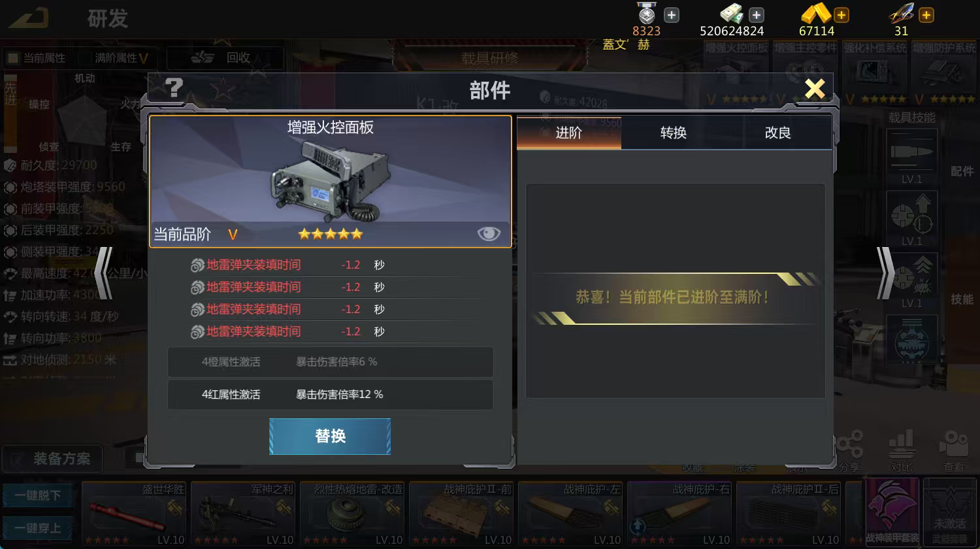Expand 满阶属性 dropdown arrow
The image size is (980, 549).
pos(143,58)
